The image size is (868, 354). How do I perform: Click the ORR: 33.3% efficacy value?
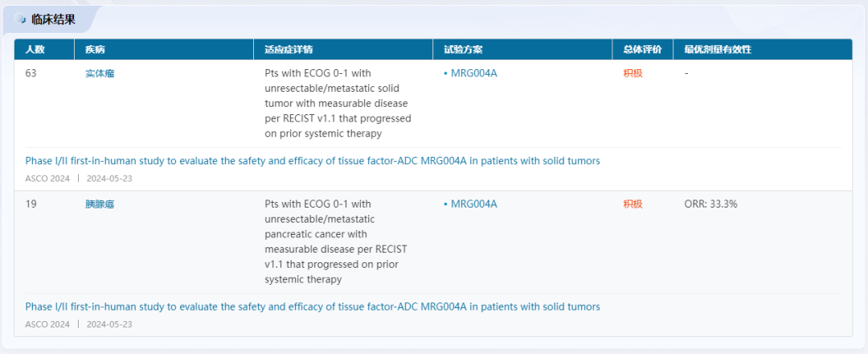tap(710, 204)
